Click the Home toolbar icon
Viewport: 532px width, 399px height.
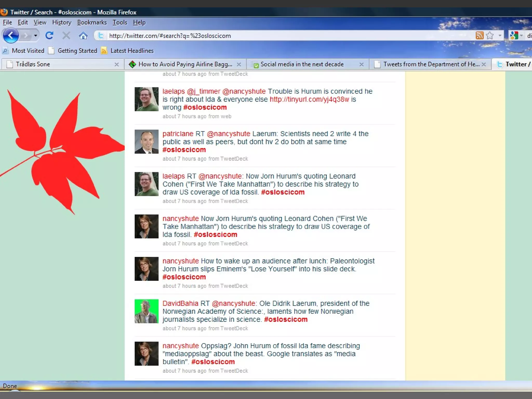click(x=83, y=36)
